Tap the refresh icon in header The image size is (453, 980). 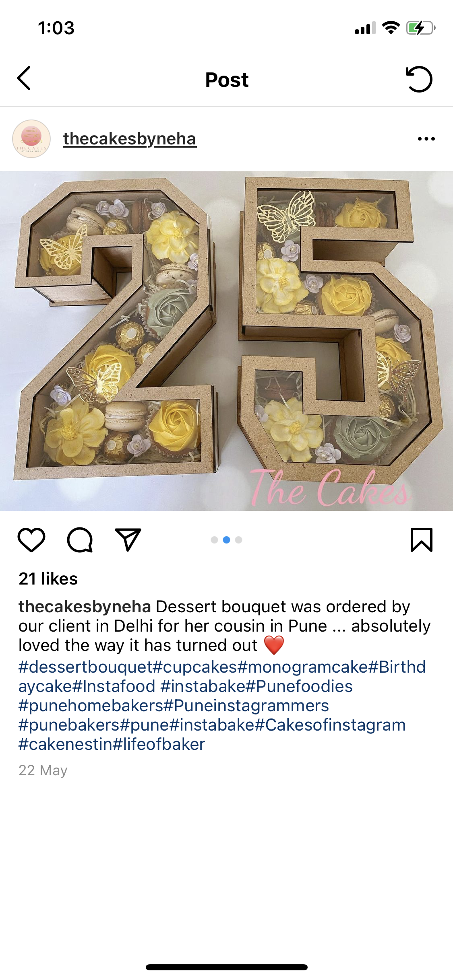pyautogui.click(x=419, y=79)
